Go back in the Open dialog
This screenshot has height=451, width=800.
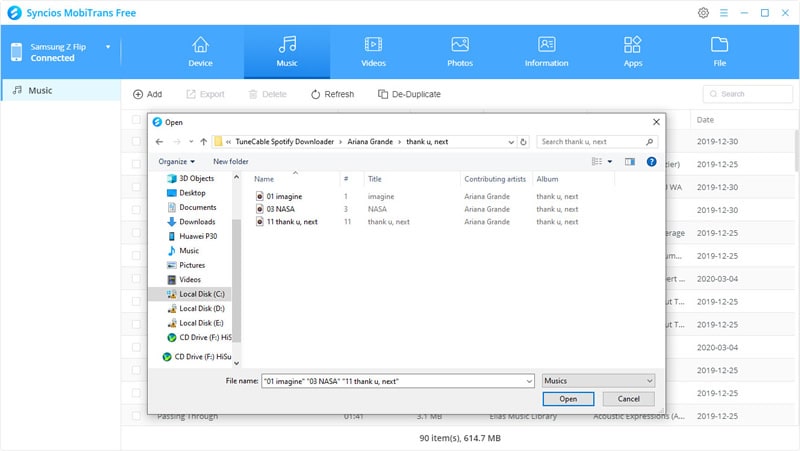click(x=159, y=142)
